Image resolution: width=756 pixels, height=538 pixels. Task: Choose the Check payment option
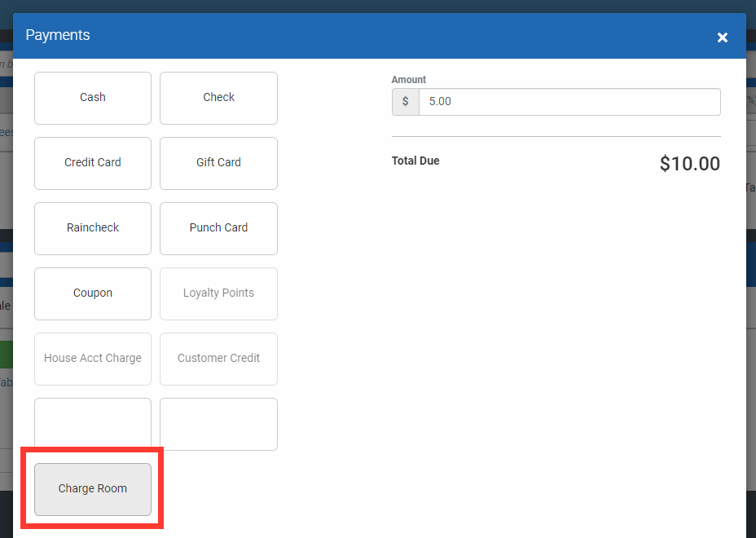click(218, 98)
